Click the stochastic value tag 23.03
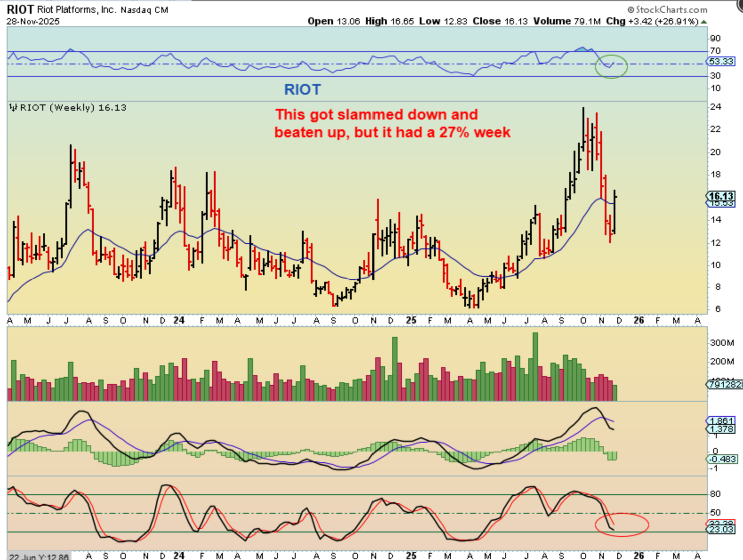 [721, 529]
